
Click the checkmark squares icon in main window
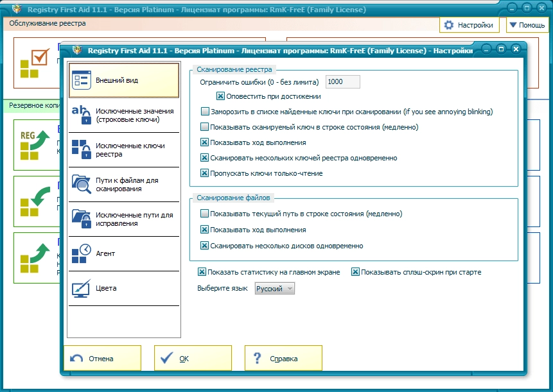34,63
